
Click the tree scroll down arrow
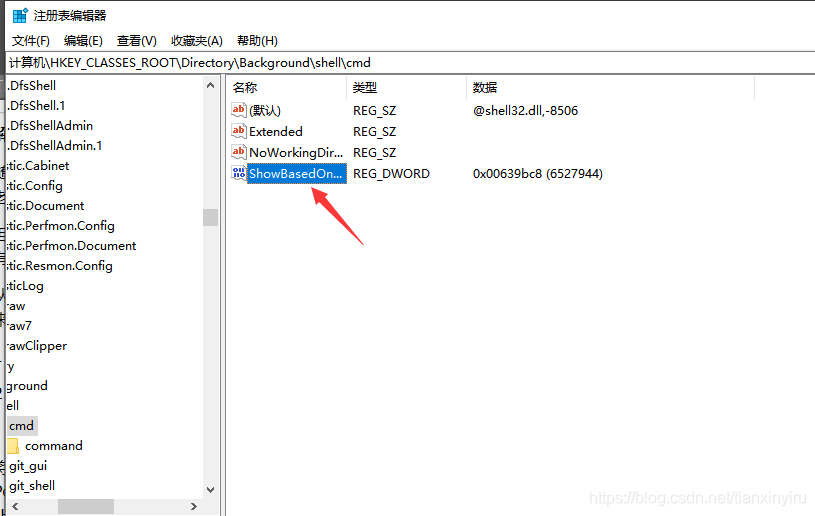coord(211,489)
